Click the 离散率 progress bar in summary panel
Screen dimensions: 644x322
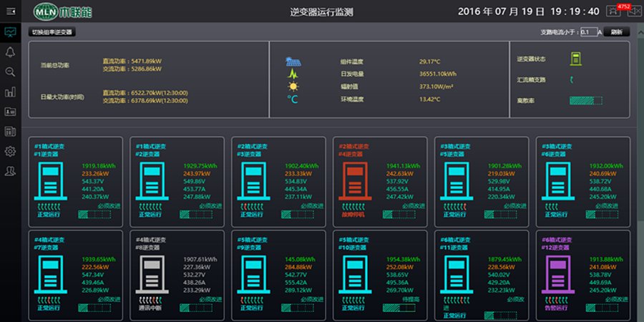pyautogui.click(x=585, y=101)
